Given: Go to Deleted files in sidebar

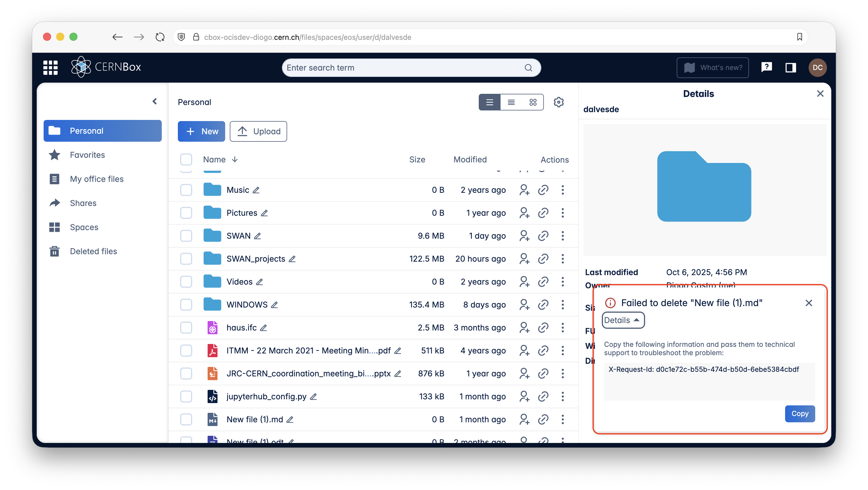Looking at the screenshot, I should point(93,251).
